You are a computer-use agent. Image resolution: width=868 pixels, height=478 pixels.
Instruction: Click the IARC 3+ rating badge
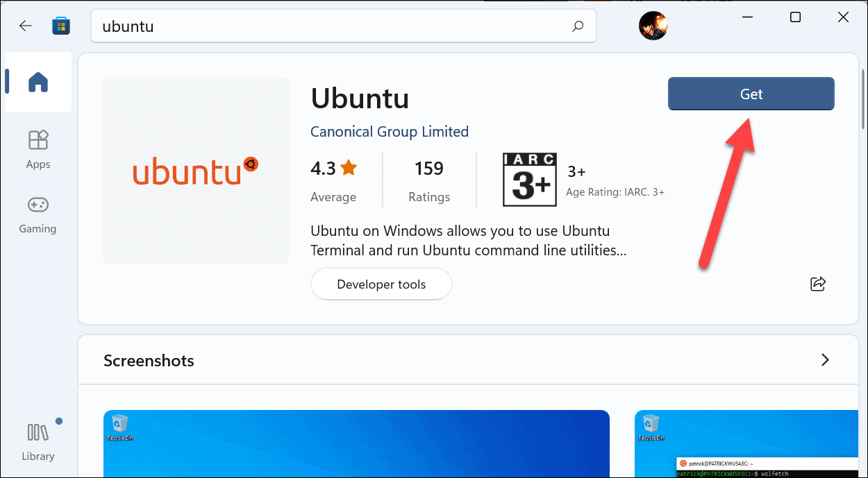[530, 180]
